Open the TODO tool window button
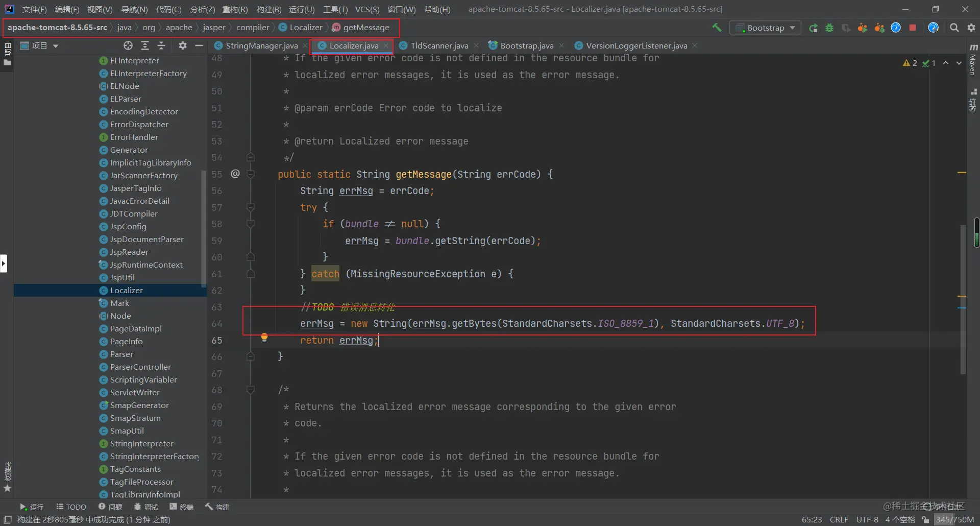Viewport: 980px width, 526px height. coord(71,507)
